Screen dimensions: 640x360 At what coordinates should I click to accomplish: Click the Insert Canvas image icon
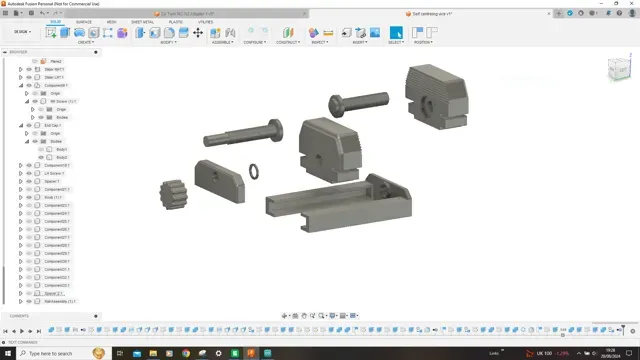point(375,33)
